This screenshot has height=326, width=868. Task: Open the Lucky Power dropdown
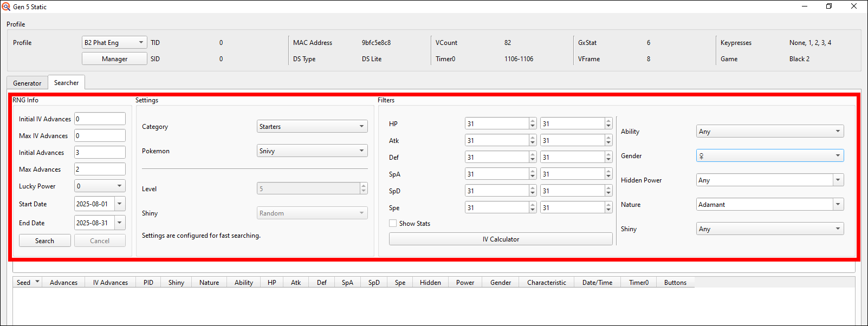(x=100, y=186)
